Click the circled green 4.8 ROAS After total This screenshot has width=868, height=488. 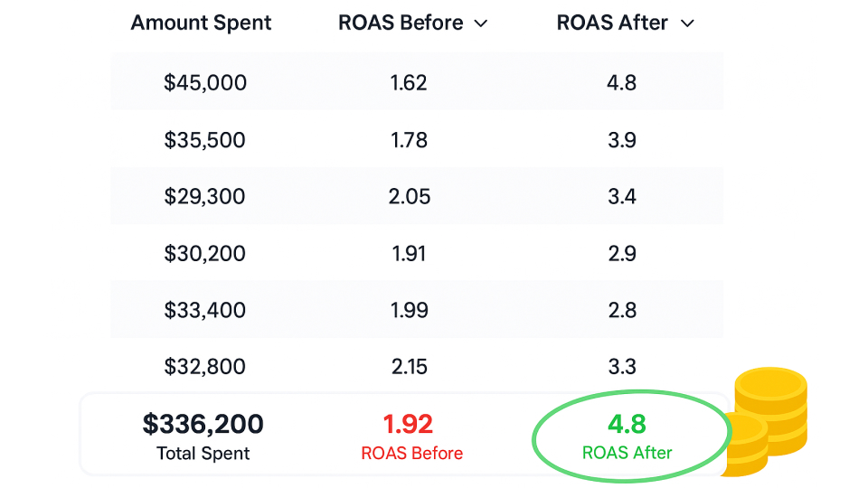point(627,424)
